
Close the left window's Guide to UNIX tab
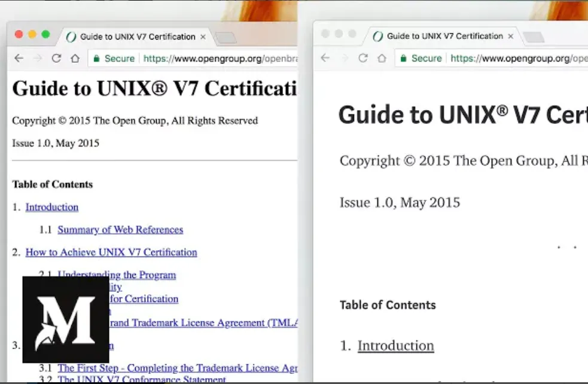click(203, 36)
